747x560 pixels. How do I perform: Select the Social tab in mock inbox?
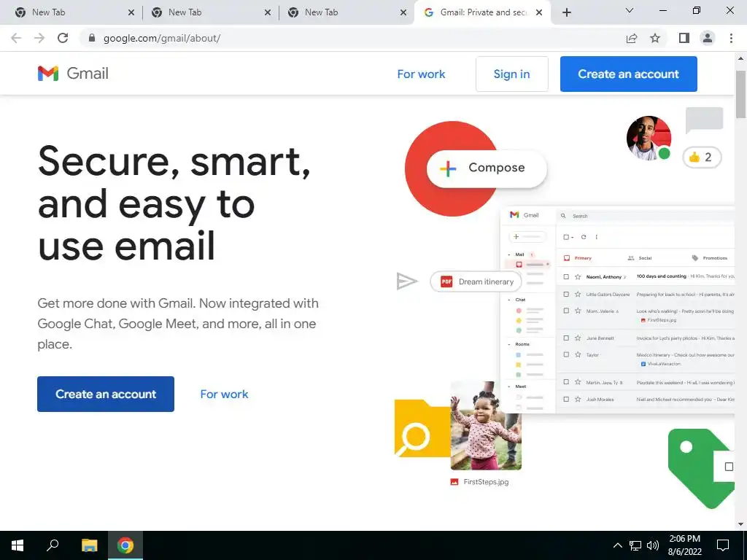click(x=640, y=258)
